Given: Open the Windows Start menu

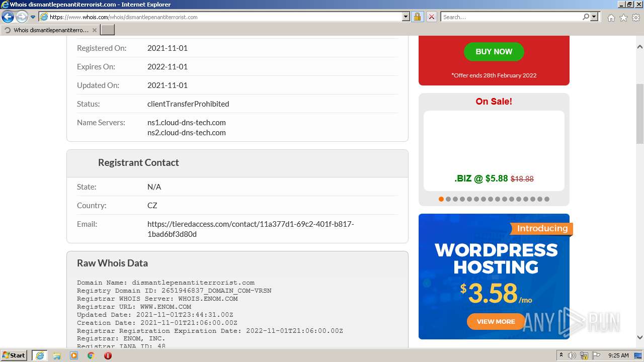Looking at the screenshot, I should click(14, 355).
